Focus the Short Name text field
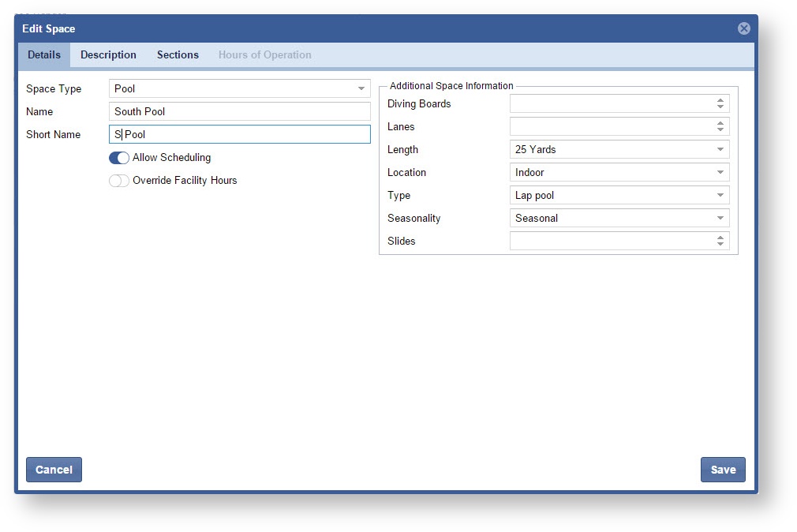Image resolution: width=797 pixels, height=532 pixels. click(x=239, y=134)
